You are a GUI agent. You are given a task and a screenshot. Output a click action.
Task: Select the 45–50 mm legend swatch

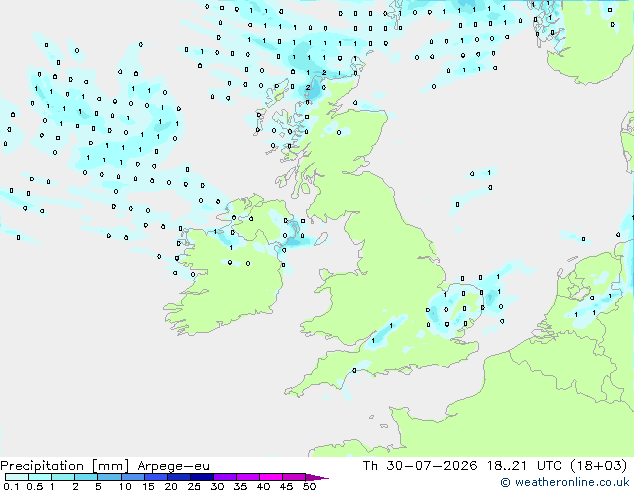294,477
